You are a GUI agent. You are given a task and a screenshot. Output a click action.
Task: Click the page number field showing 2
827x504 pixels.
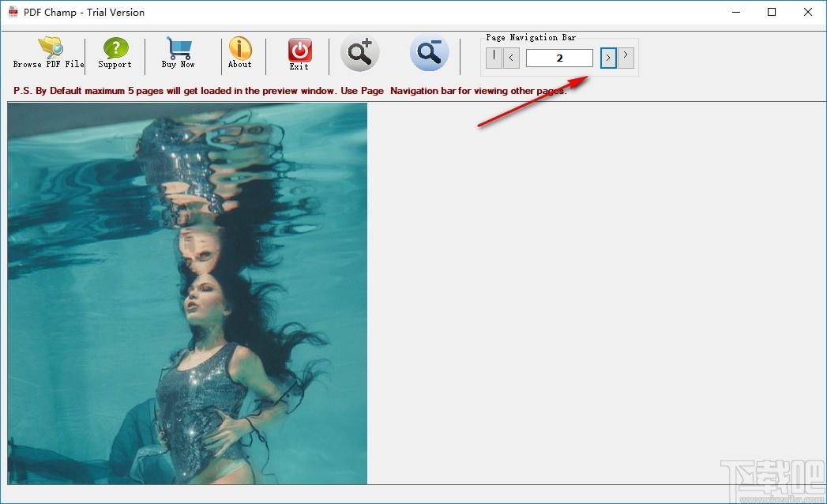point(559,58)
